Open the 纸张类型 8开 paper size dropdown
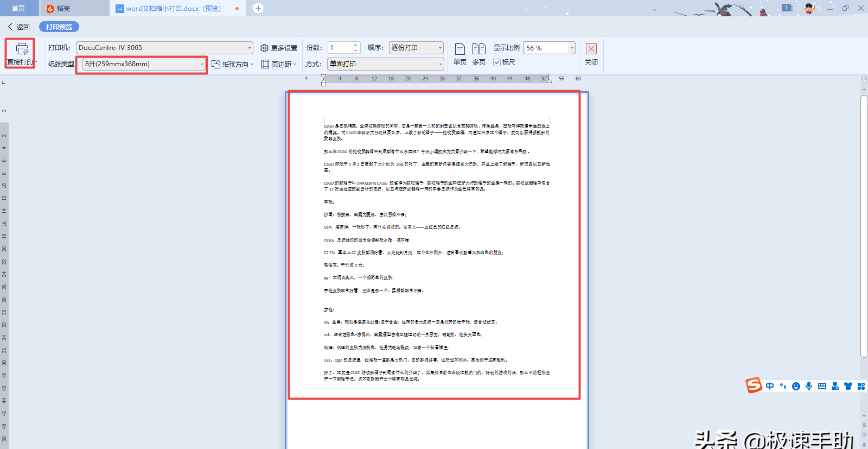This screenshot has width=868, height=449. click(144, 64)
